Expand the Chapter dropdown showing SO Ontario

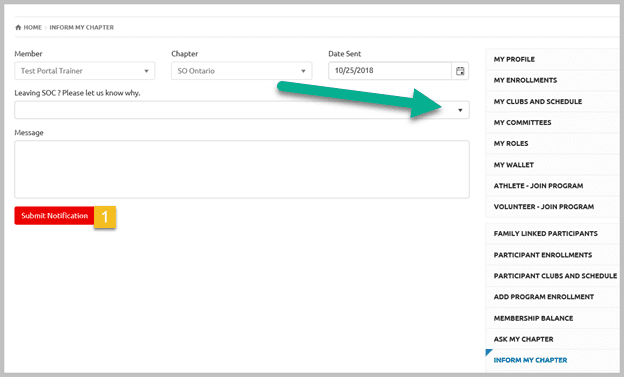(242, 71)
